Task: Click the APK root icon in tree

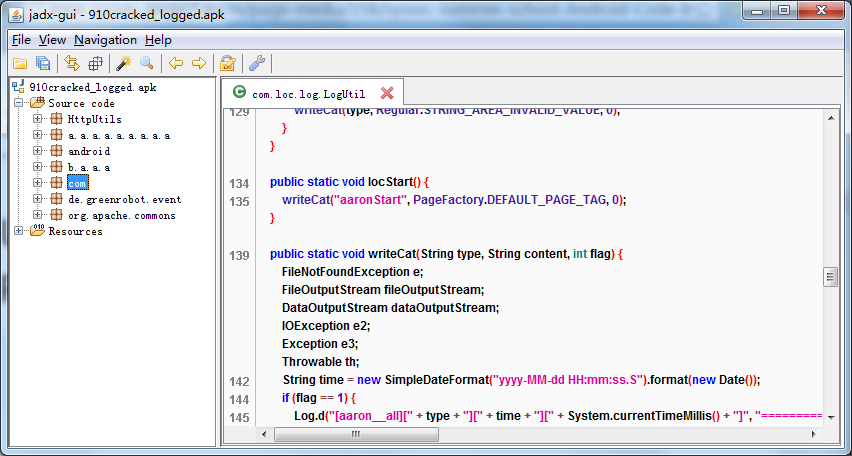Action: click(19, 87)
